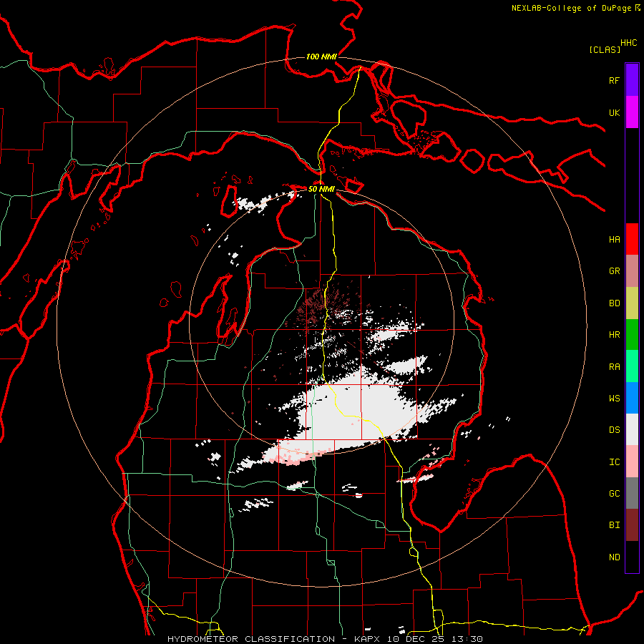Click the UK legend label
This screenshot has height=644, width=644.
click(x=614, y=112)
